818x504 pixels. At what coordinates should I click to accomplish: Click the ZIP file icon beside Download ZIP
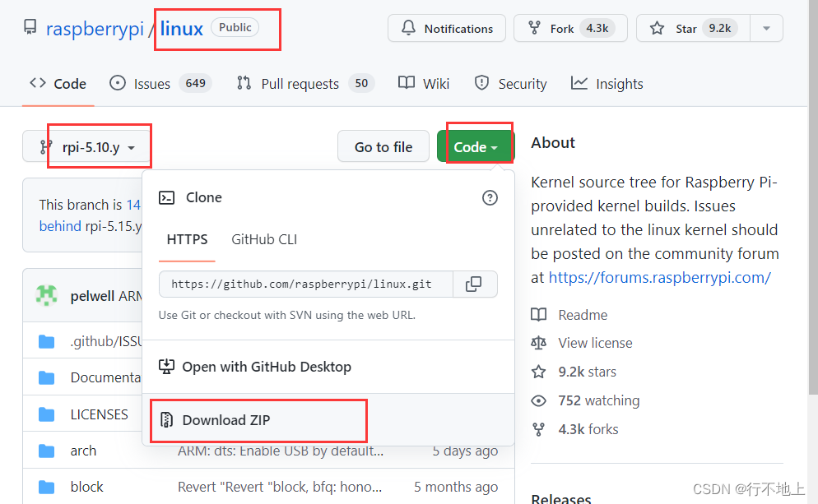point(166,420)
